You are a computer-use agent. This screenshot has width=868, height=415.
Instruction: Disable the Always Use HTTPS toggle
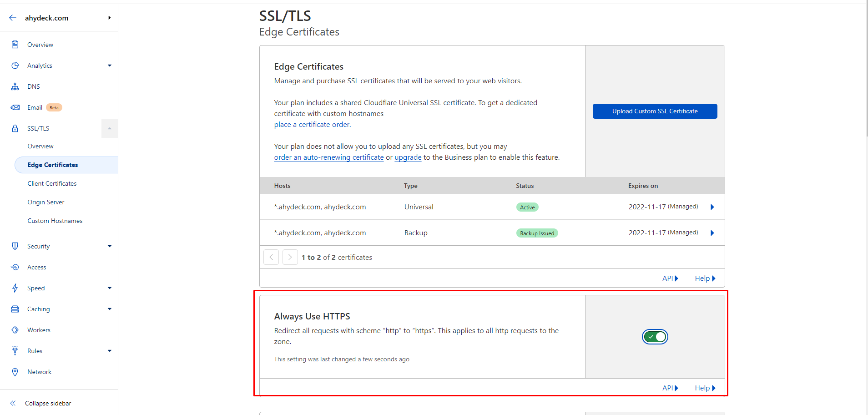click(x=655, y=337)
